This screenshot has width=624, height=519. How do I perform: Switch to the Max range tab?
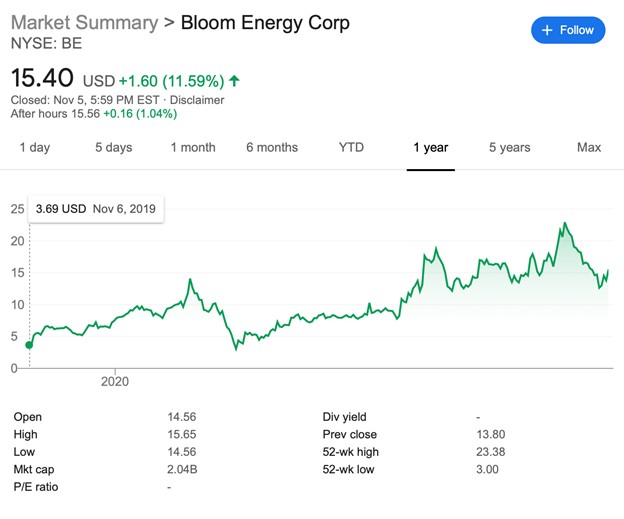click(x=589, y=147)
